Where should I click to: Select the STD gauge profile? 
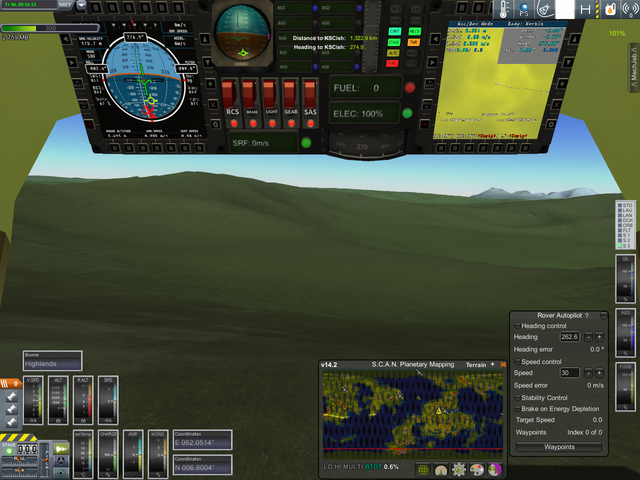pyautogui.click(x=625, y=205)
